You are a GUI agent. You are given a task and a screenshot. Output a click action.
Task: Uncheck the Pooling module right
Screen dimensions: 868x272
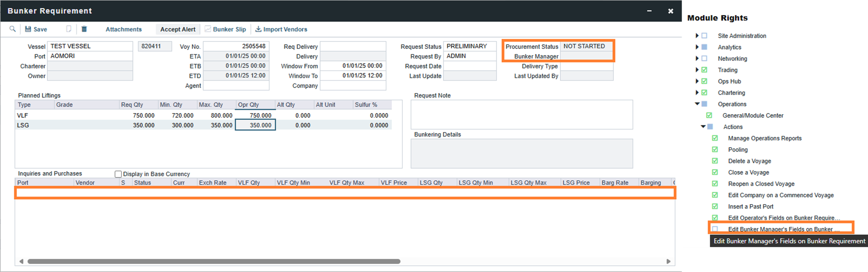click(x=715, y=150)
